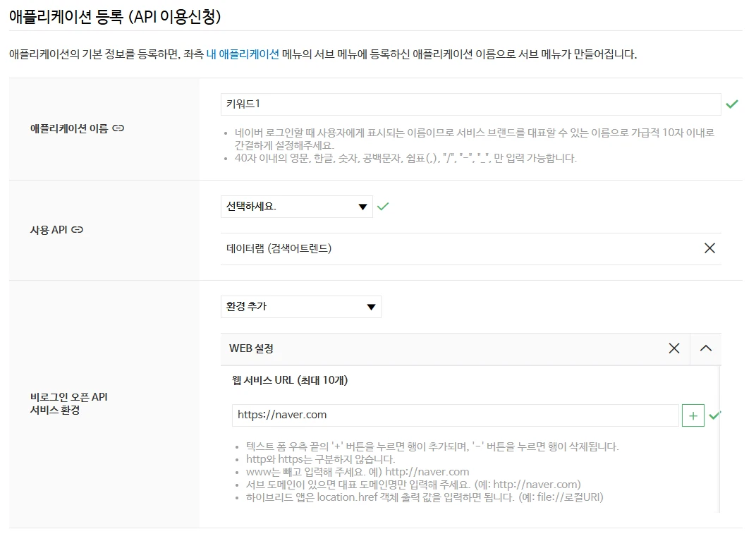Collapse the WEB 설정 panel chevron
Screen dimensions: 756x541
tap(705, 348)
